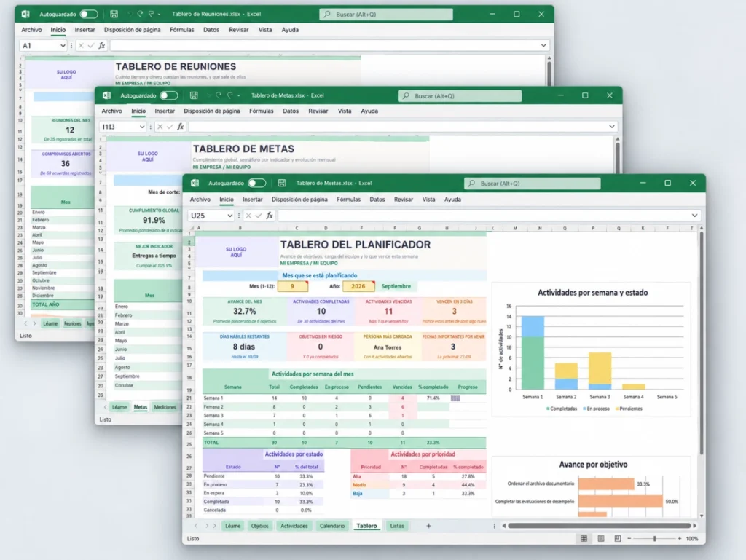Select the Mediciones sheet tab in Metas window
The width and height of the screenshot is (746, 560).
[x=165, y=407]
